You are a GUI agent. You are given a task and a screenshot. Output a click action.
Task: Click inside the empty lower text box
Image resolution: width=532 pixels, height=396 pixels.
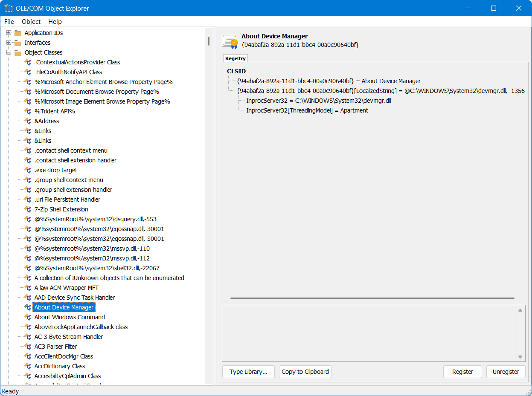pos(369,333)
